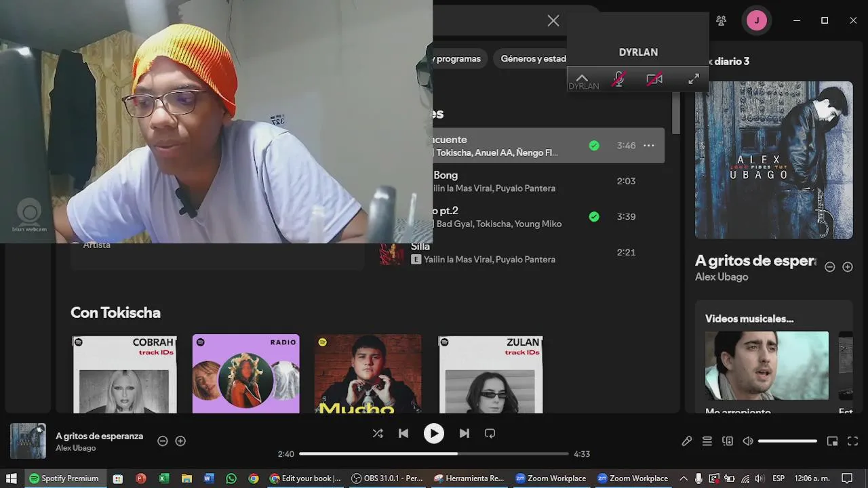Open Alex Ubago artist link in player bar
Viewport: 868px width, 488px height.
pyautogui.click(x=76, y=448)
